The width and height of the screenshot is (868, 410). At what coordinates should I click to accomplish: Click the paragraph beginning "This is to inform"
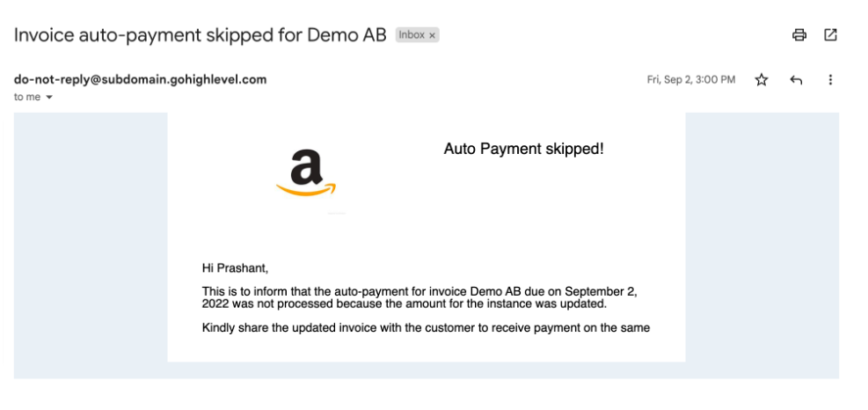(427, 297)
